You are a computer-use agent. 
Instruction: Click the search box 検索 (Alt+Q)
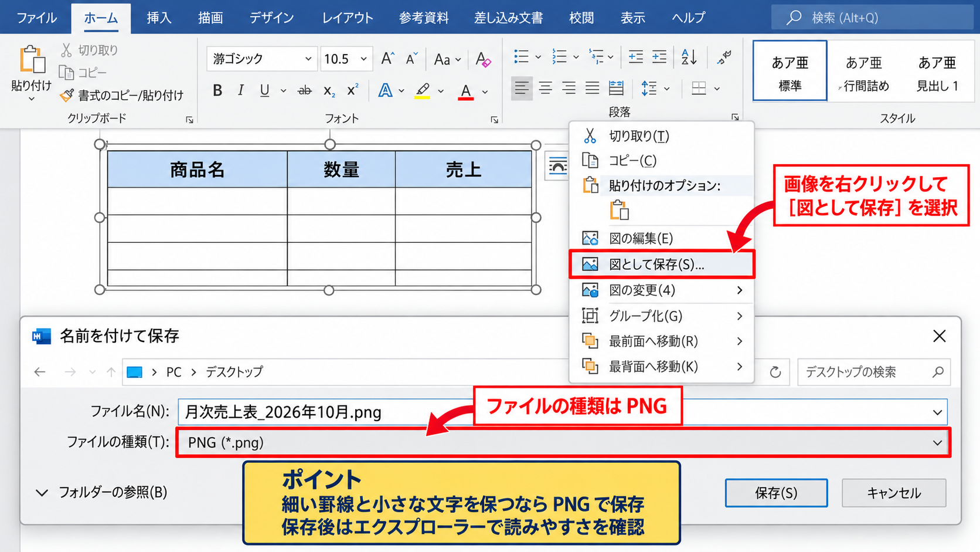872,18
